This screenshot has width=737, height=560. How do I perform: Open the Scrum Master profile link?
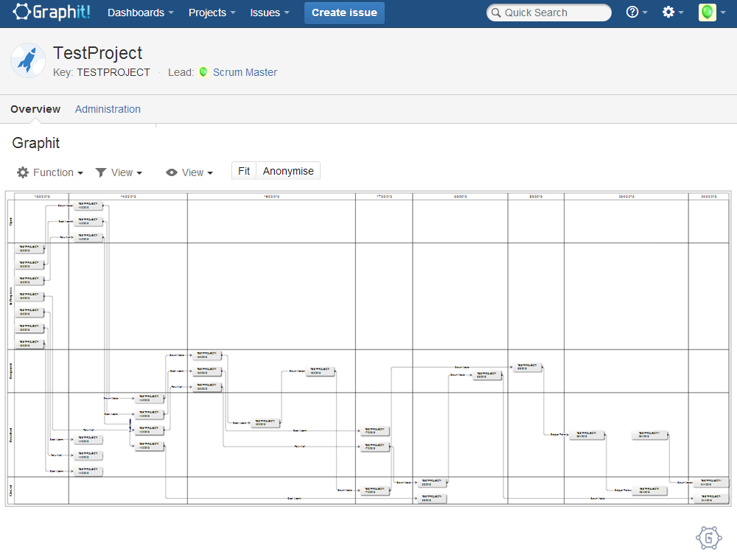pos(245,72)
